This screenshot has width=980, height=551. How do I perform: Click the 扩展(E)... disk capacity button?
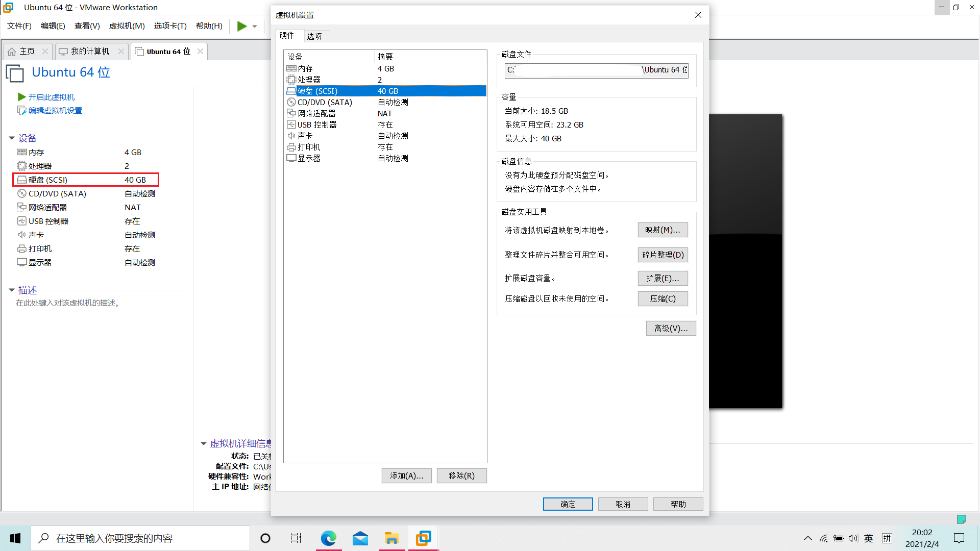click(x=663, y=278)
